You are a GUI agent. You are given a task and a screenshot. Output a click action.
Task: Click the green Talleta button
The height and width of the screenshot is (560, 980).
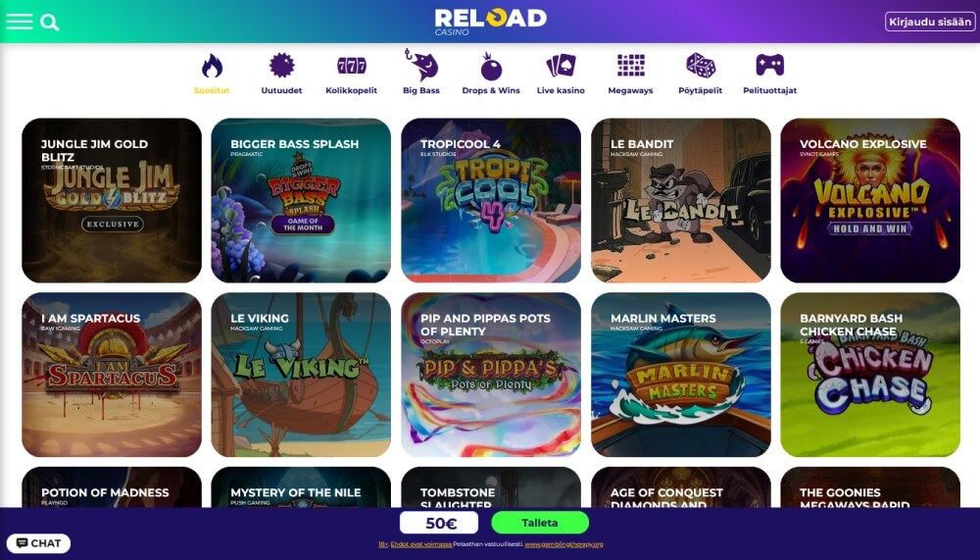click(540, 523)
